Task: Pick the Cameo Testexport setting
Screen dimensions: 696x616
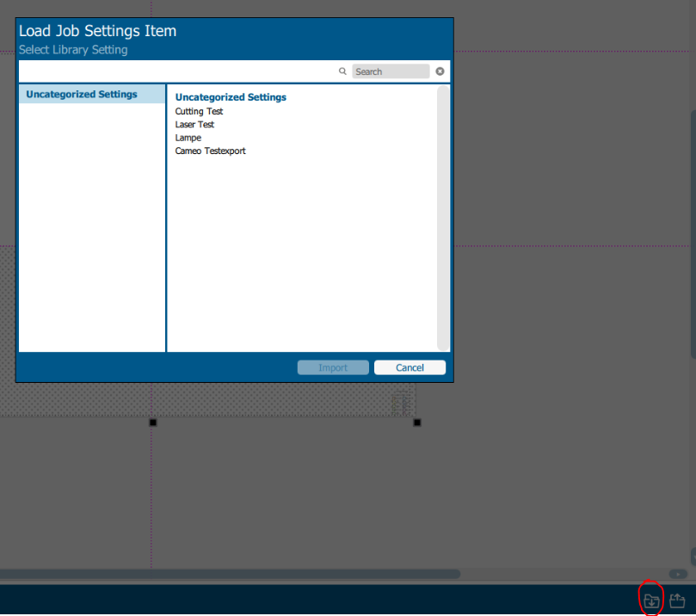Action: pos(210,151)
